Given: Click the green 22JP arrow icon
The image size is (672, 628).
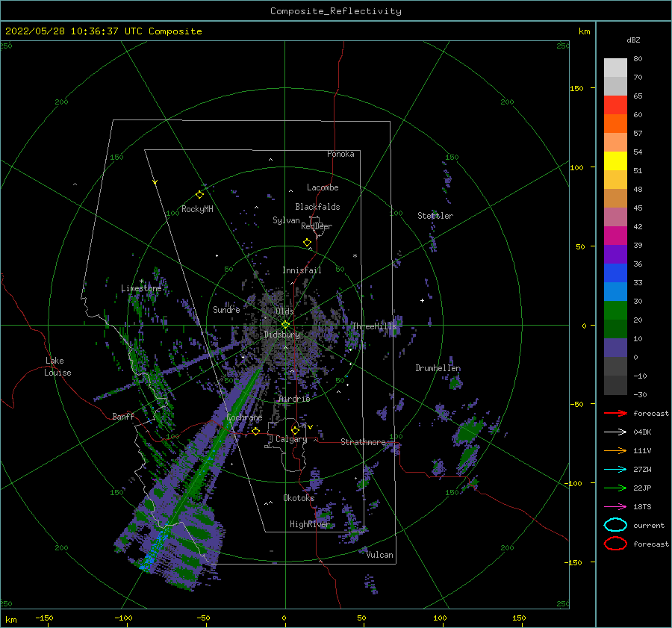Looking at the screenshot, I should click(x=615, y=488).
